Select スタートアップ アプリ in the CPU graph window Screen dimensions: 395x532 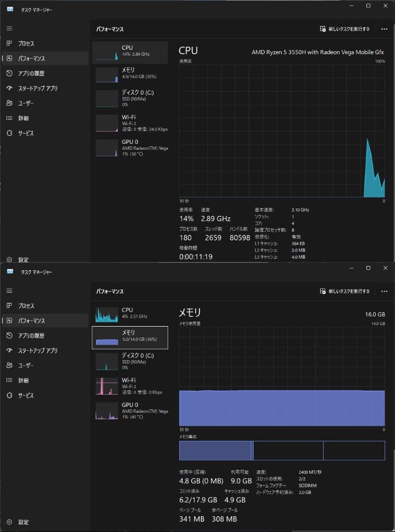pos(37,88)
